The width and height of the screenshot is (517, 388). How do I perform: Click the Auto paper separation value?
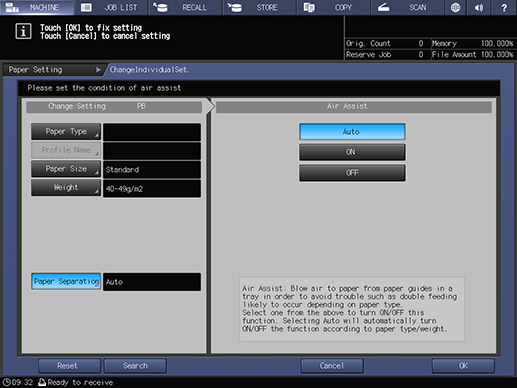pos(152,282)
